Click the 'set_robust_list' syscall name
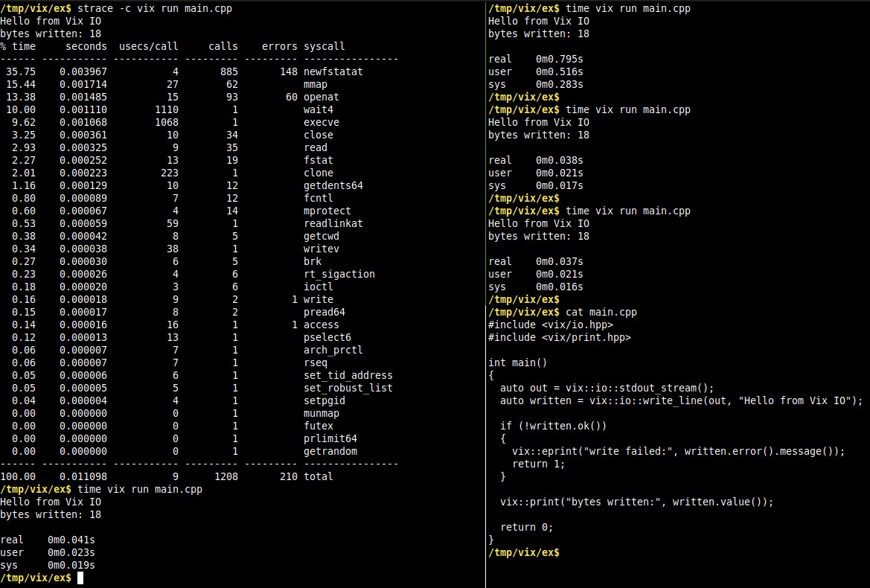The image size is (870, 588). 348,388
